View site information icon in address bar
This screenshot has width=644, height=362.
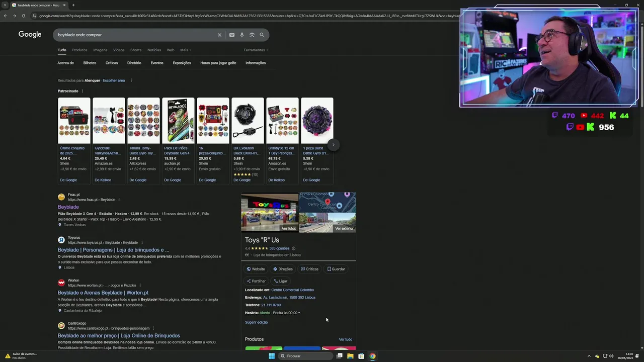(x=34, y=16)
